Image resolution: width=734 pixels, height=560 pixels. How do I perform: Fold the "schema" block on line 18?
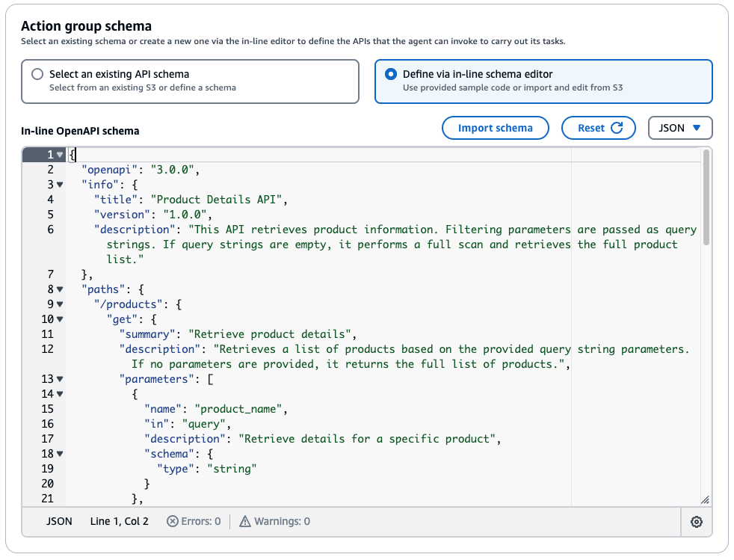click(60, 454)
